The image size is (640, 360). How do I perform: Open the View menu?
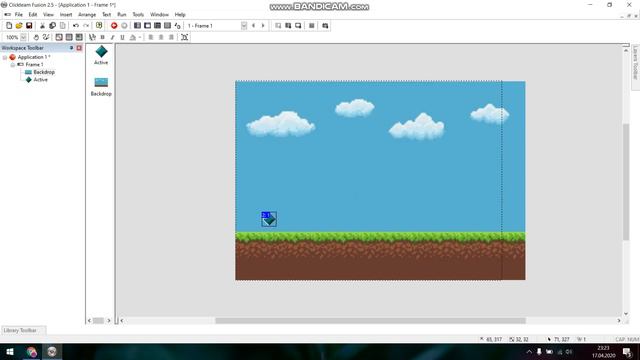coord(48,14)
